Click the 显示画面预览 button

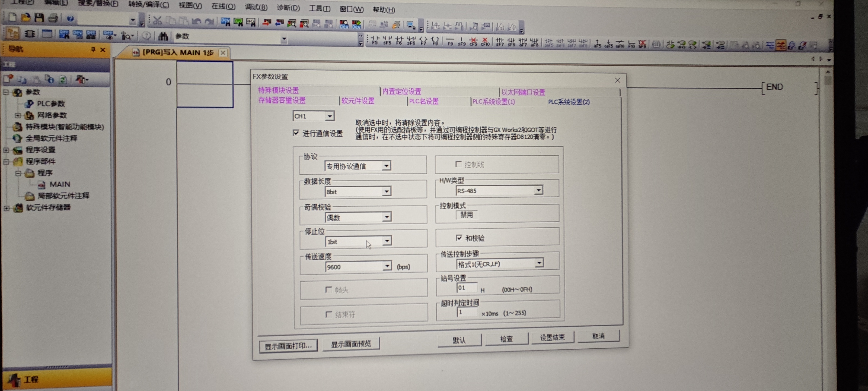pyautogui.click(x=351, y=344)
